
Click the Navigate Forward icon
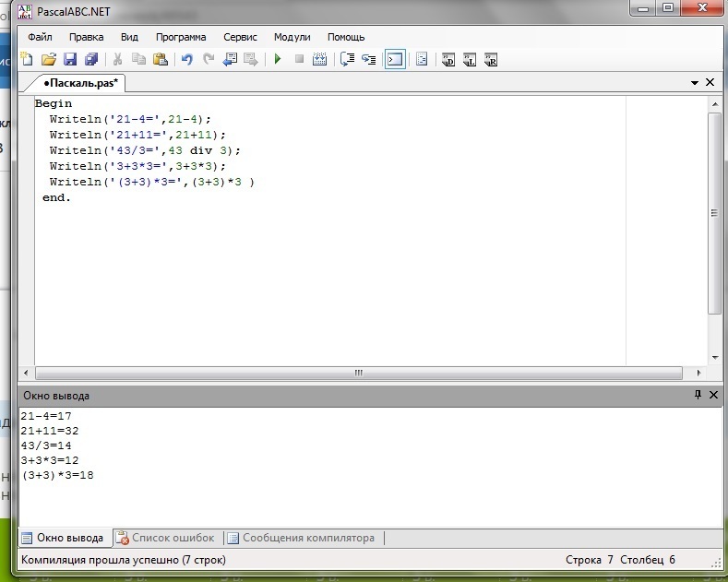pos(251,59)
